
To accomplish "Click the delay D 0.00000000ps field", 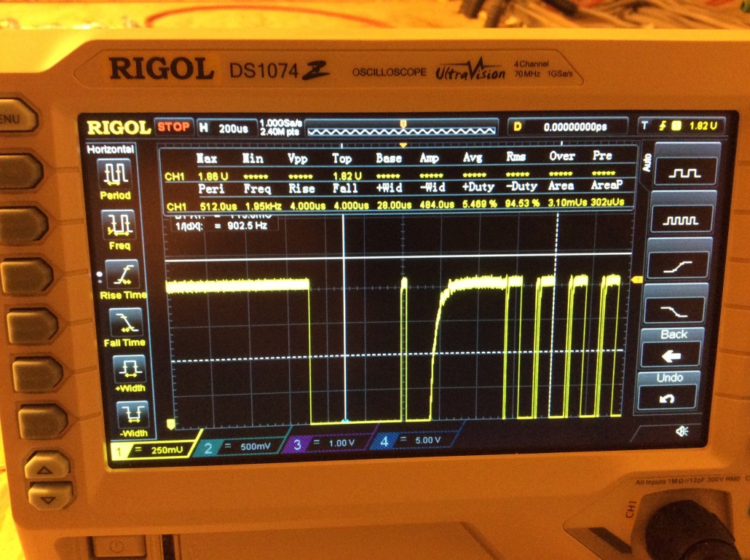I will point(568,127).
